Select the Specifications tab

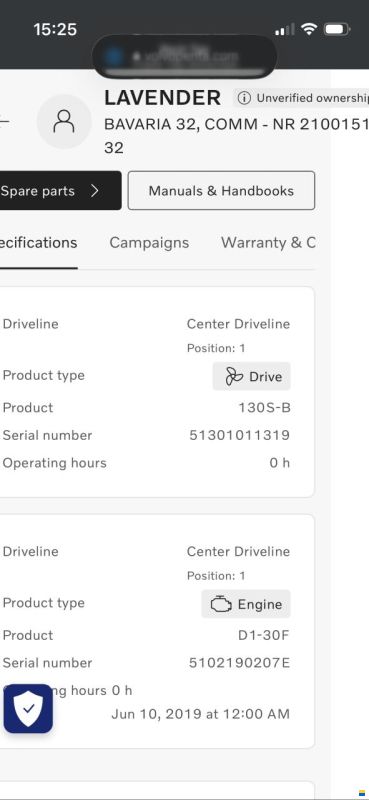pos(39,242)
